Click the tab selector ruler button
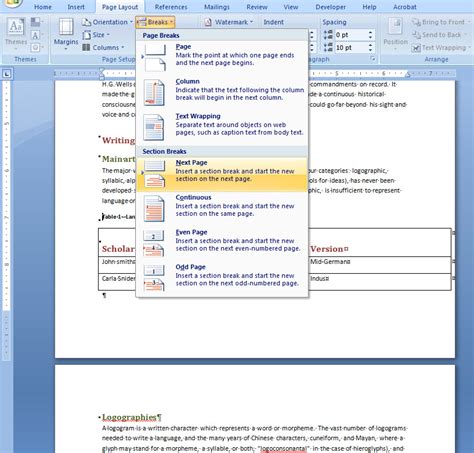The width and height of the screenshot is (474, 453). 6,74
